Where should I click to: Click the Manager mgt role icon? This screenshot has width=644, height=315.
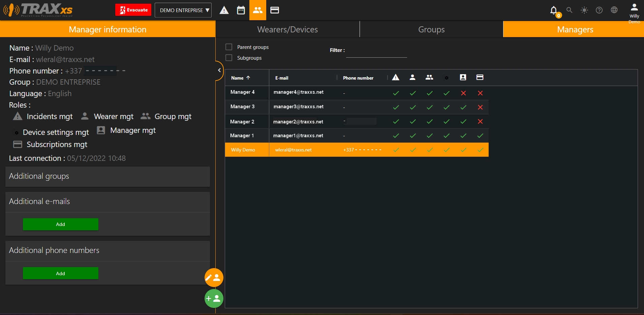tap(101, 130)
